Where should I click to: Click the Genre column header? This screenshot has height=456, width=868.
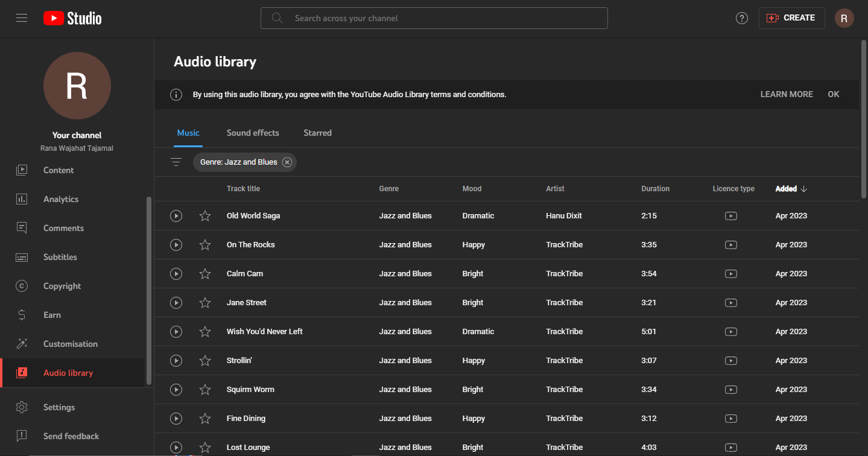pyautogui.click(x=389, y=189)
